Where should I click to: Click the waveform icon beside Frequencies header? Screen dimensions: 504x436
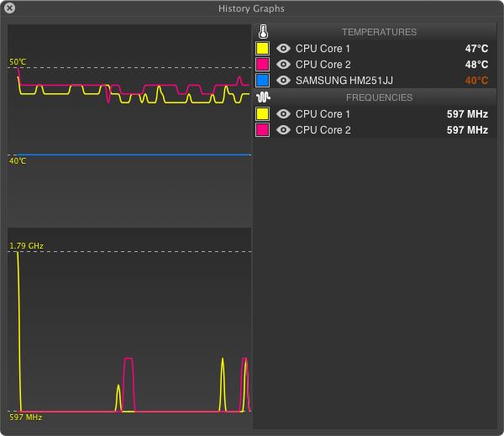(263, 97)
